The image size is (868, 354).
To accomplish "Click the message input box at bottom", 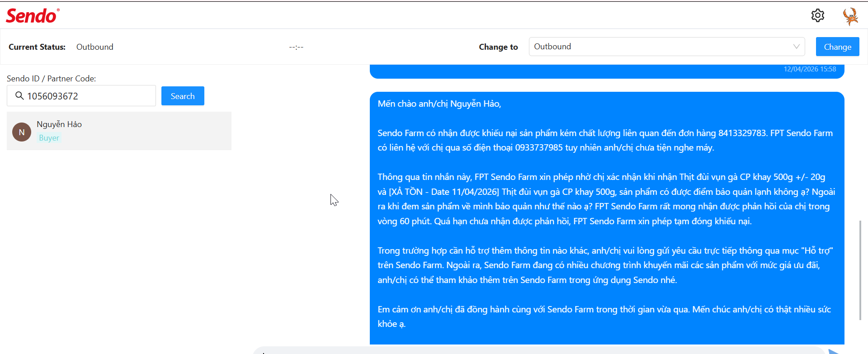I will 538,350.
